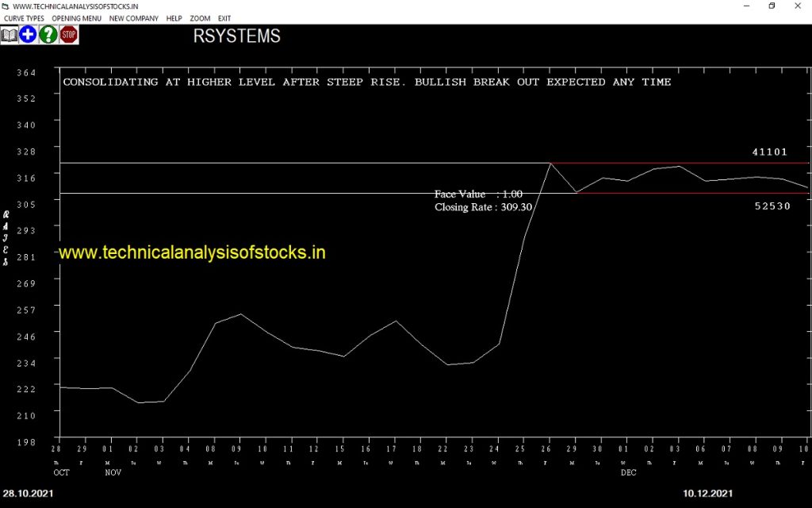The width and height of the screenshot is (812, 508).
Task: Click the 41101 resistance level value
Action: pos(769,152)
